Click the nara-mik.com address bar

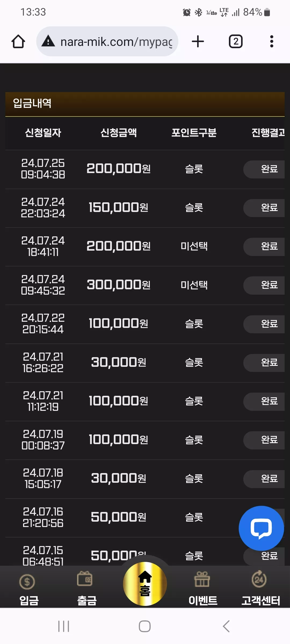coord(107,41)
